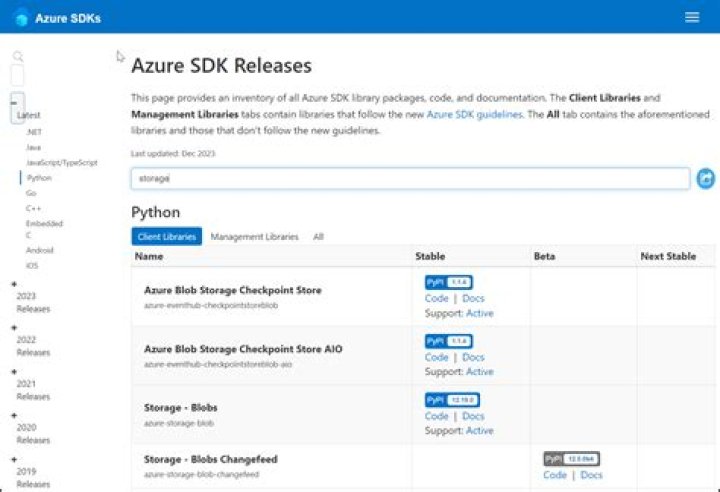Click the Python section heading
Screen dimensions: 720x492
(156, 212)
